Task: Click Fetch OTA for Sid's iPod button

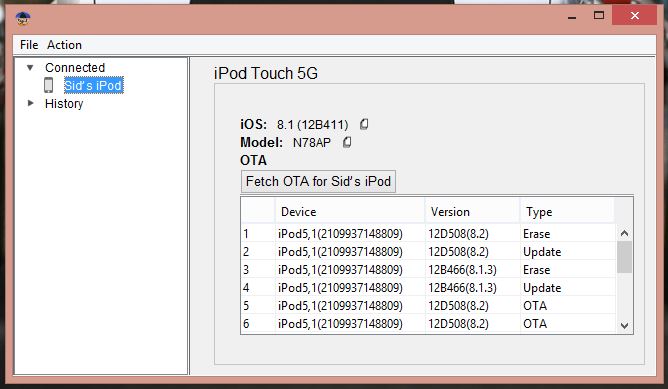Action: [318, 182]
